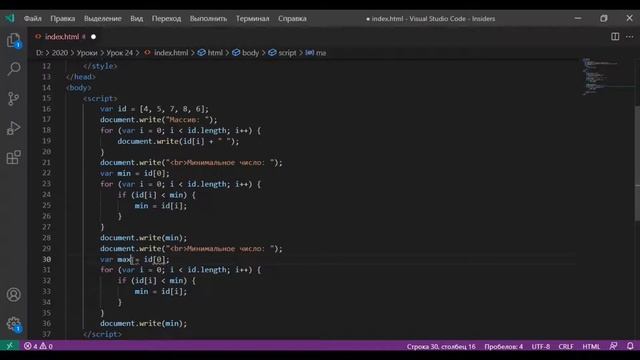Open the index.html breadcrumb item
Image resolution: width=640 pixels, height=360 pixels.
coord(167,53)
